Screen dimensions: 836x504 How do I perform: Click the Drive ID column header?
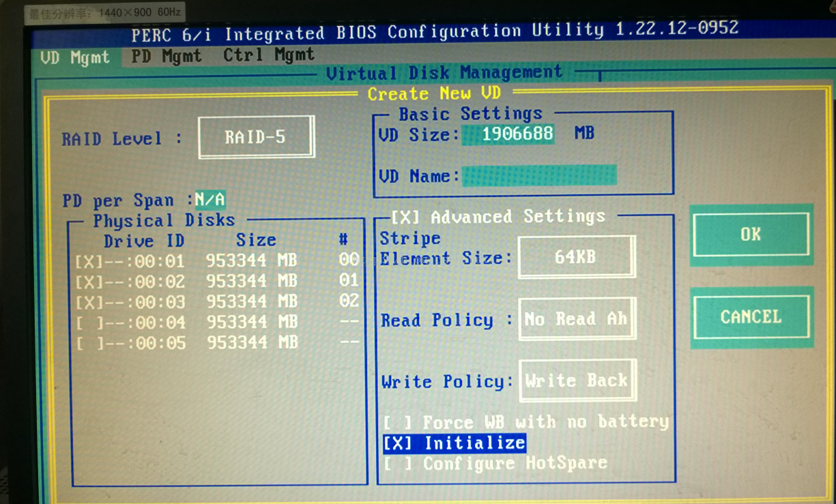pyautogui.click(x=144, y=241)
